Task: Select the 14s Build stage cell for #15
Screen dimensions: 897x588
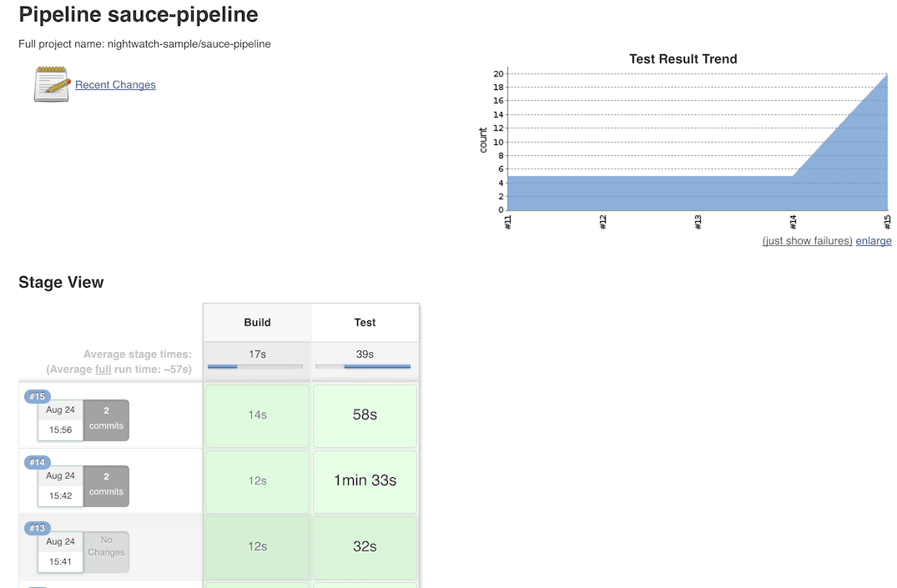Action: pos(256,415)
